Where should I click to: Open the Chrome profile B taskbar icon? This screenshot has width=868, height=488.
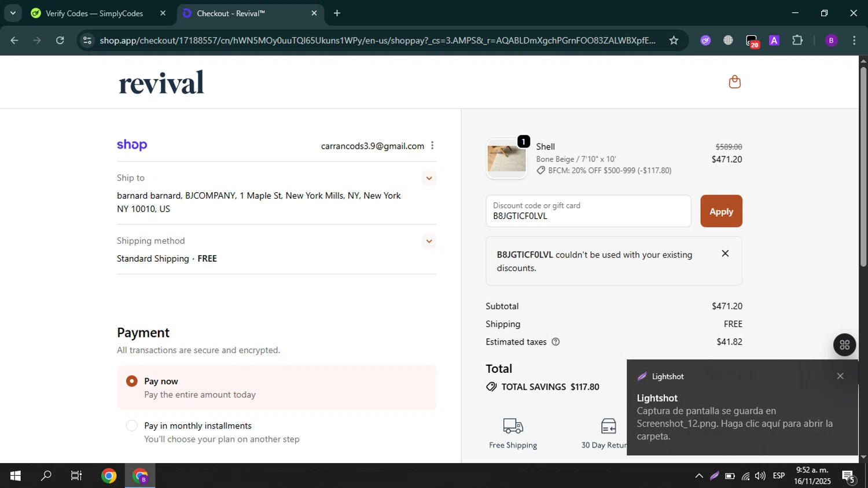coord(140,476)
